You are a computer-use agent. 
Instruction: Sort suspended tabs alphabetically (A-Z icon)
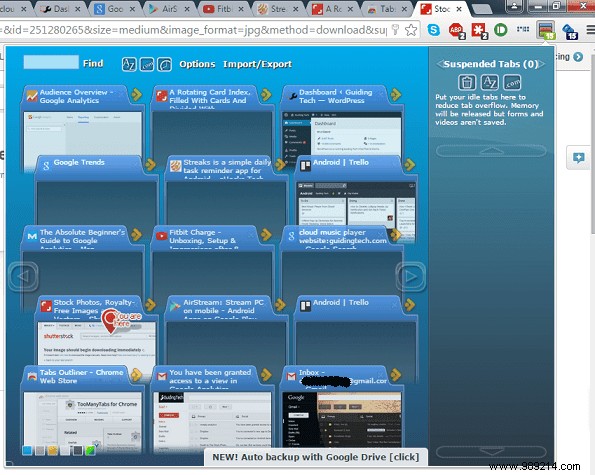pyautogui.click(x=490, y=82)
